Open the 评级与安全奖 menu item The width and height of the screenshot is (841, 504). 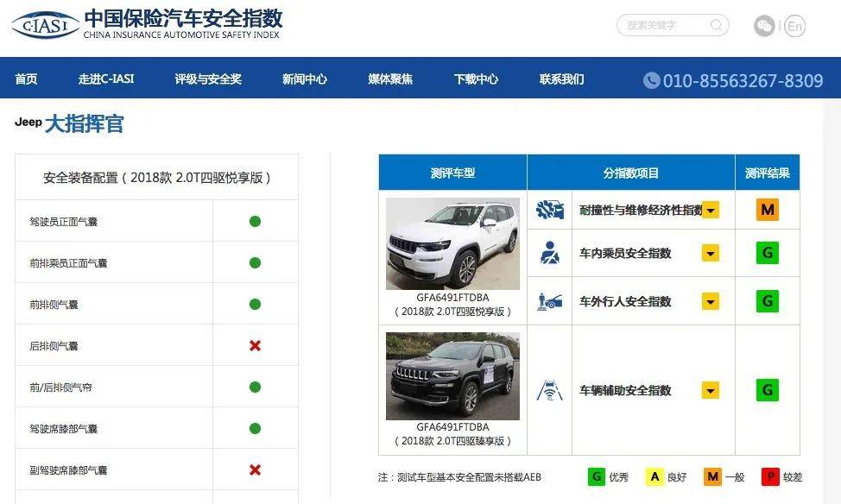pos(208,79)
